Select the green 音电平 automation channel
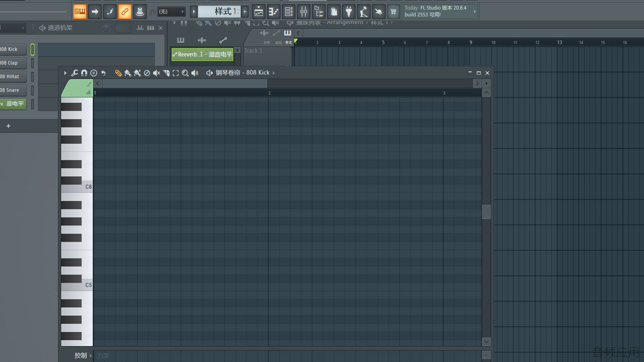The height and width of the screenshot is (362, 644). coord(13,104)
